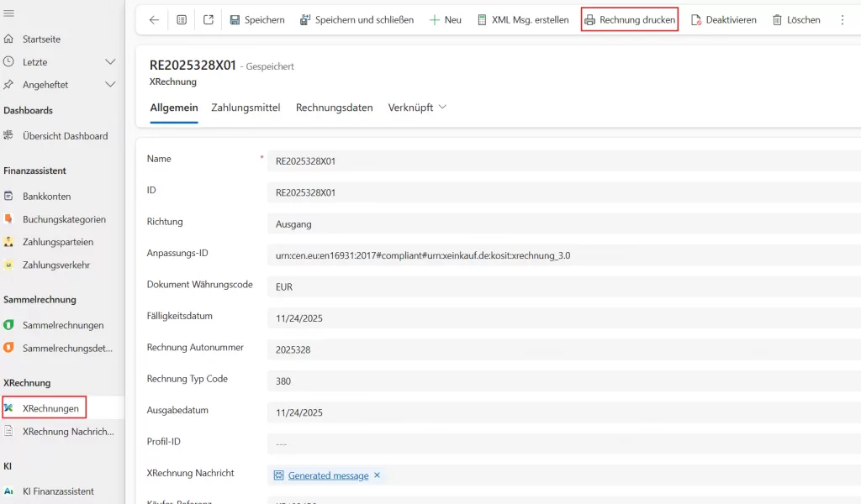Expand Angeheftet chevron
This screenshot has height=504, width=861.
pos(110,85)
